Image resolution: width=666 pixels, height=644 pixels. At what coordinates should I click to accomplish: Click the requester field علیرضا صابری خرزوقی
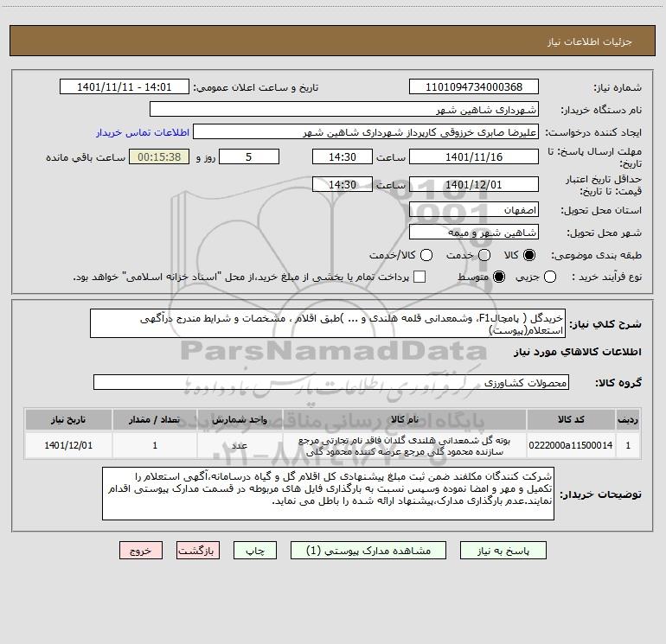coord(365,132)
